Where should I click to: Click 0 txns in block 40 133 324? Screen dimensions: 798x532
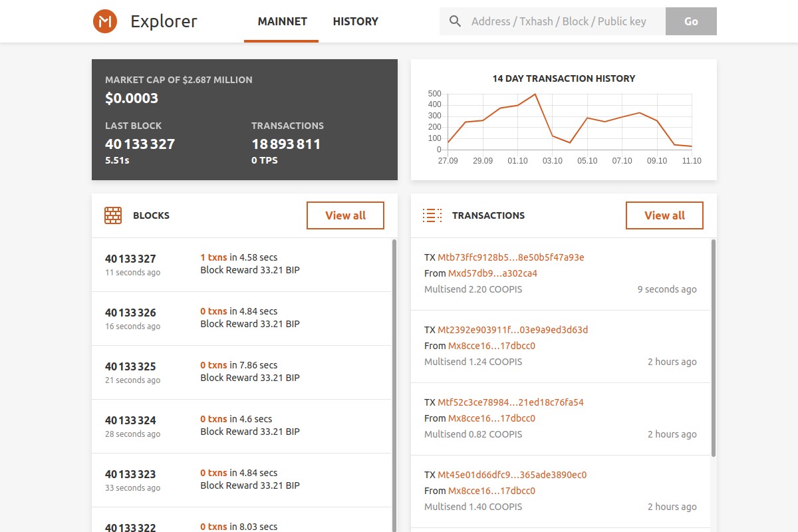[x=213, y=419]
